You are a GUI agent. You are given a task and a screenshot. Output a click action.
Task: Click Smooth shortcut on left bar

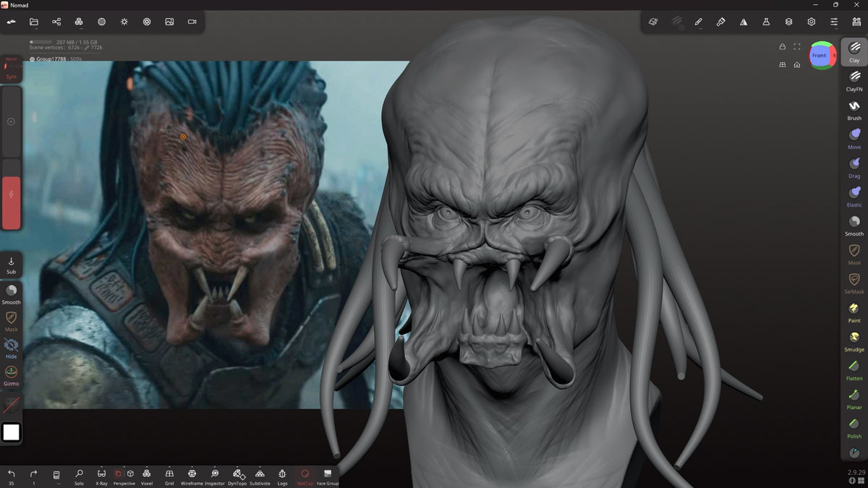pos(11,294)
